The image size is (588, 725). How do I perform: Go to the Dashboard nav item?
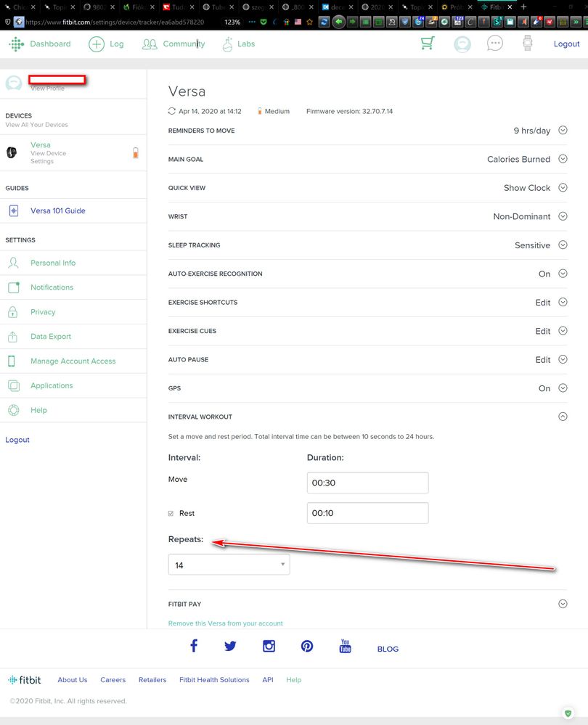[x=50, y=44]
